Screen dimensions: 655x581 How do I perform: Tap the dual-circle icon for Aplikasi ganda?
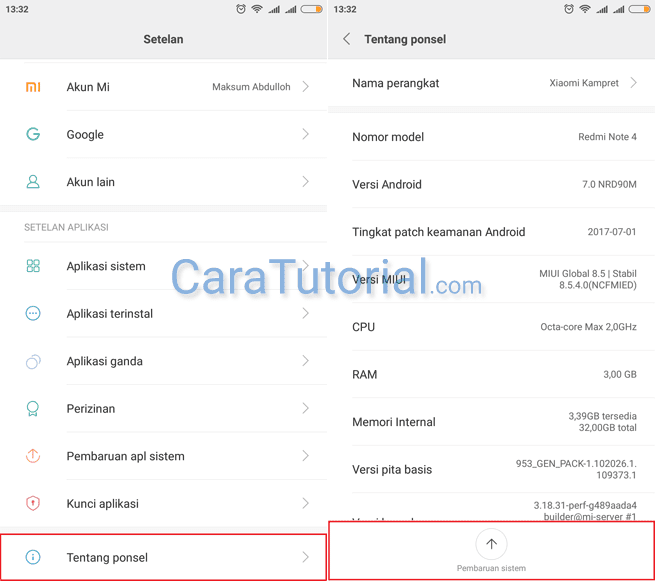point(33,361)
